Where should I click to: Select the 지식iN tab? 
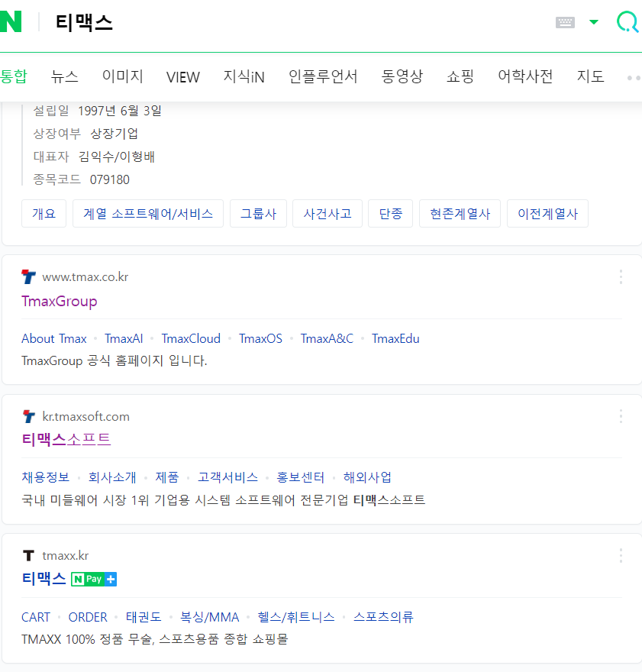point(244,76)
